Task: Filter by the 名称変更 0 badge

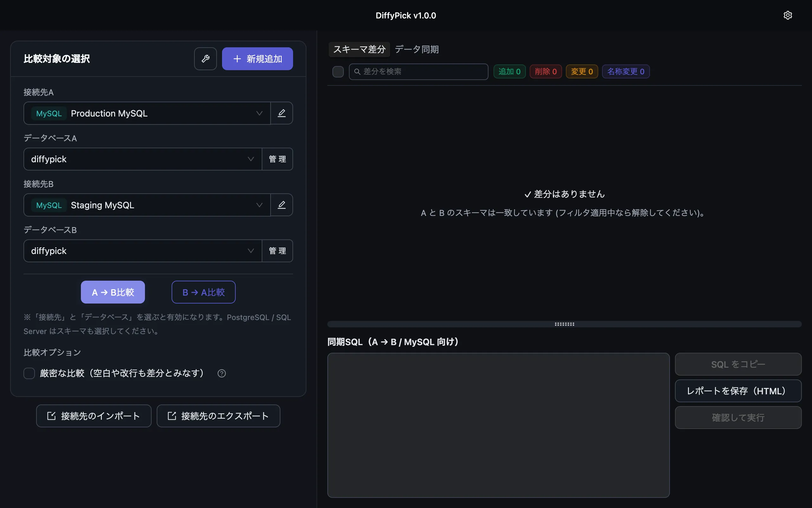Action: coord(626,71)
